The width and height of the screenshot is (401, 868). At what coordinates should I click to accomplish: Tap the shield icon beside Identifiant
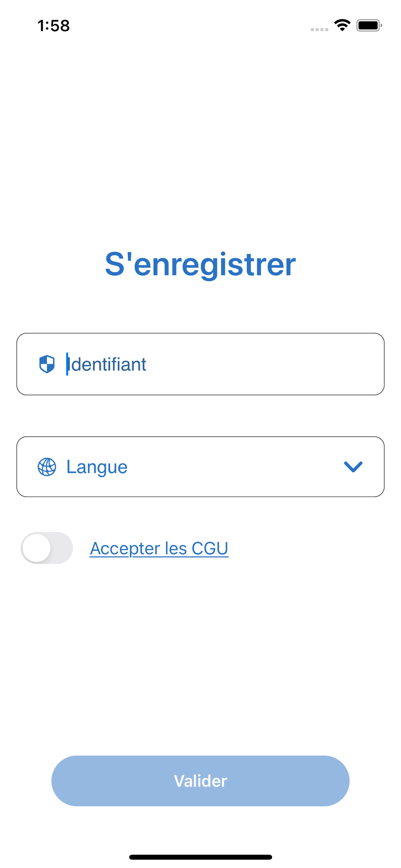click(47, 364)
